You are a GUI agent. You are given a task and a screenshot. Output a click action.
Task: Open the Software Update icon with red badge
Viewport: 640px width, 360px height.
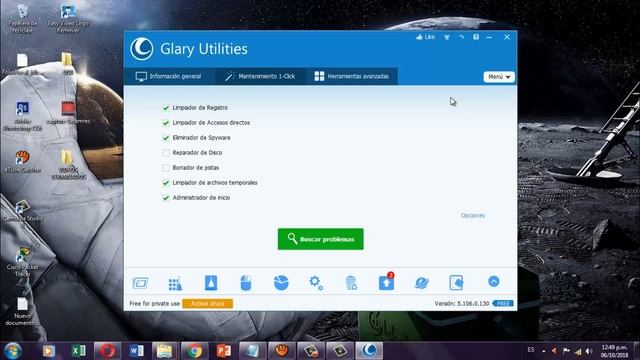pyautogui.click(x=387, y=282)
